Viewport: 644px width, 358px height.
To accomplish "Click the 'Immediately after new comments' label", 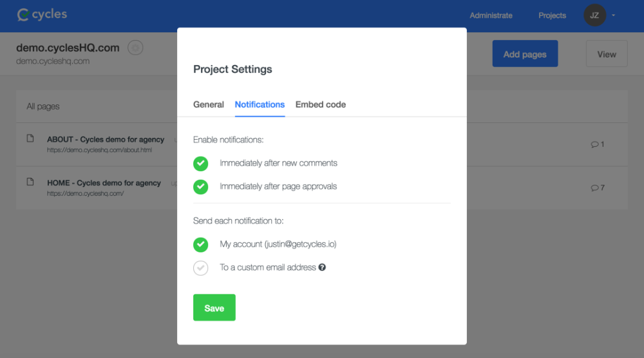I will (x=278, y=164).
